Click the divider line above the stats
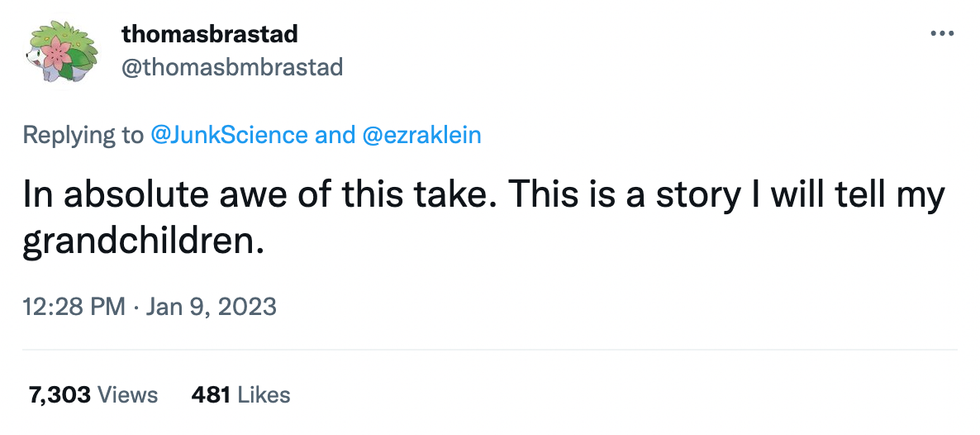 [490, 350]
